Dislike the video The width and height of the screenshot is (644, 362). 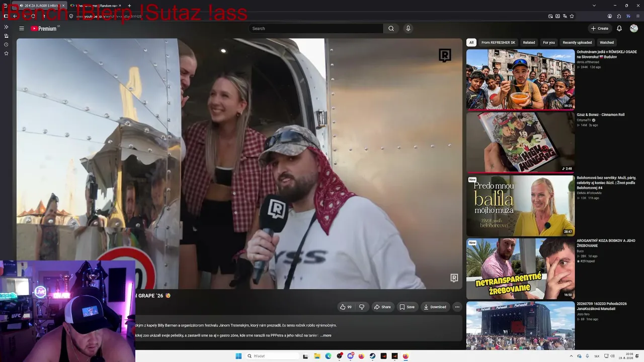pos(361,307)
